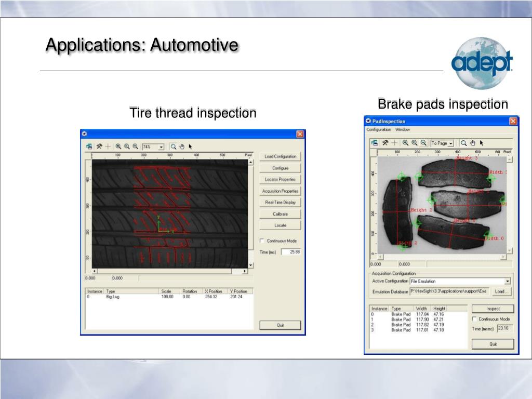Close the tire inspection window
Screen dimensions: 532x399
click(300, 134)
